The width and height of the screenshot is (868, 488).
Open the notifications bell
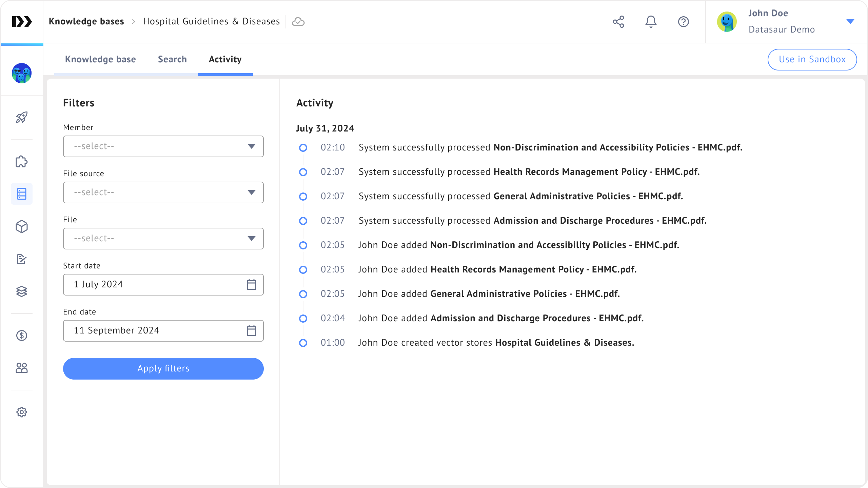click(x=651, y=22)
